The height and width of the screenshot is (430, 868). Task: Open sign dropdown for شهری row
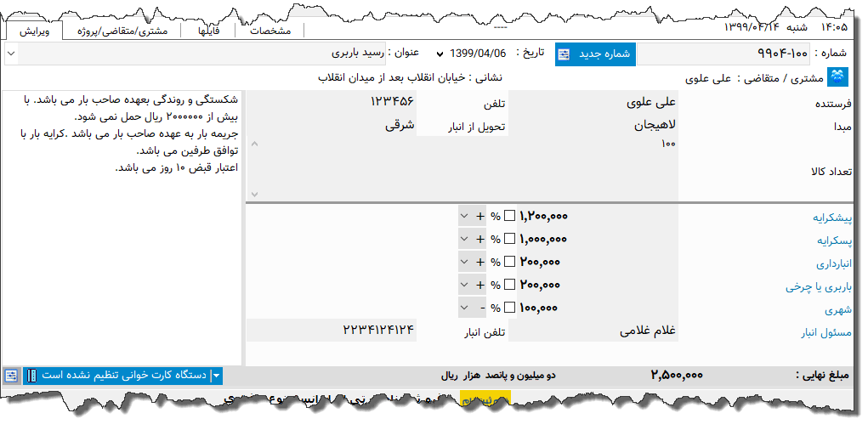click(x=473, y=307)
